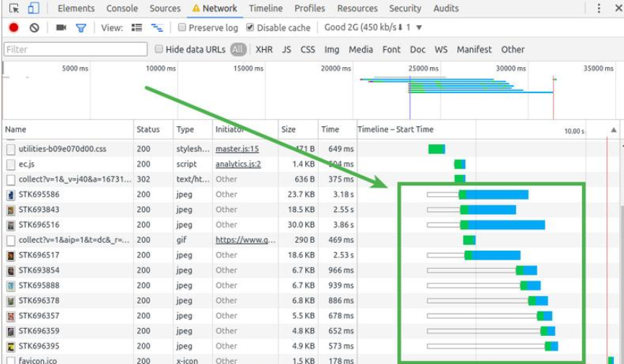Select the All filter pill
624x364 pixels.
[x=237, y=50]
